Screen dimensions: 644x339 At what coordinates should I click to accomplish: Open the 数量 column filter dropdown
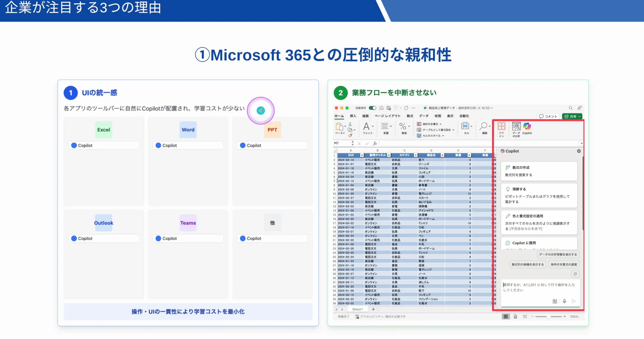(x=469, y=155)
